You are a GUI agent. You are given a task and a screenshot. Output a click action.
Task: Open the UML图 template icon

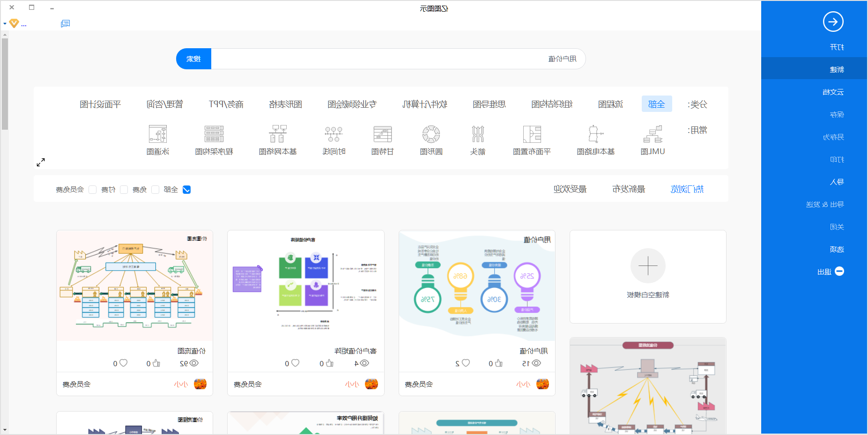point(653,134)
